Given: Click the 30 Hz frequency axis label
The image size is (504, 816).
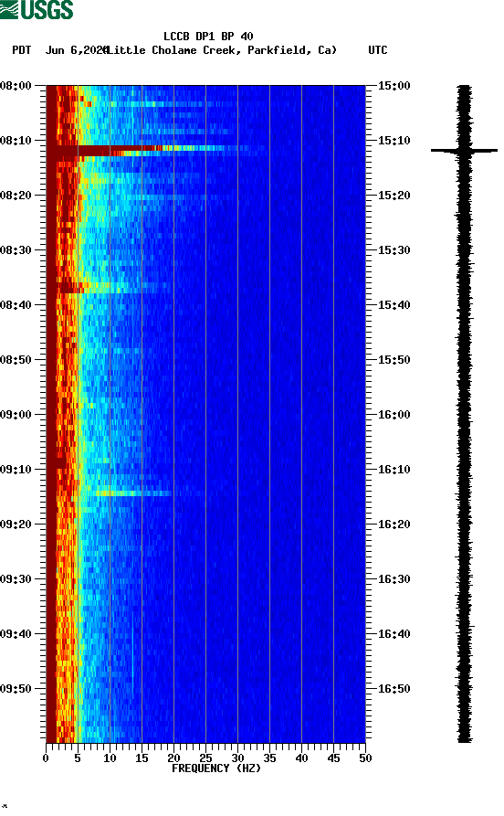Looking at the screenshot, I should point(237,758).
